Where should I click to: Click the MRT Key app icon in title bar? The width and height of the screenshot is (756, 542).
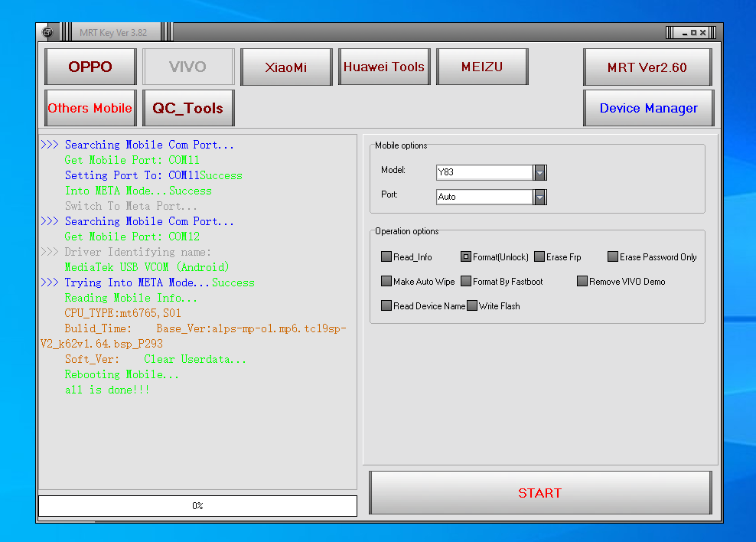pos(47,32)
